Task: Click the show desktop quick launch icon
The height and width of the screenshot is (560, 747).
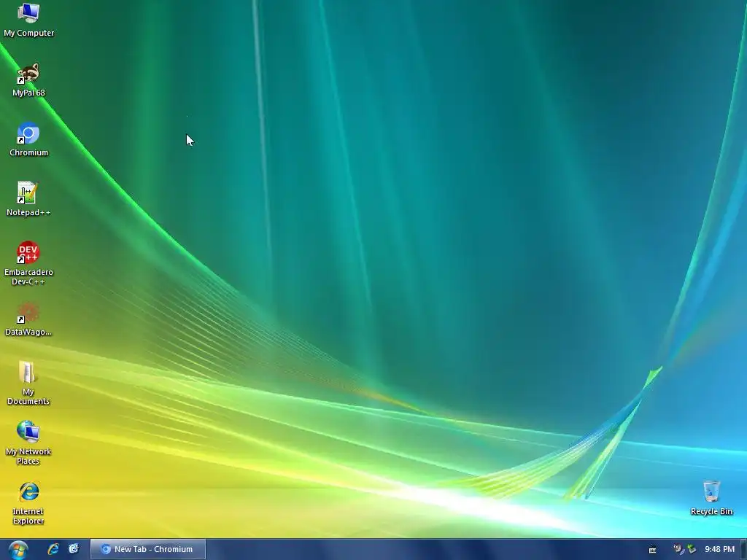Action: pos(74,549)
